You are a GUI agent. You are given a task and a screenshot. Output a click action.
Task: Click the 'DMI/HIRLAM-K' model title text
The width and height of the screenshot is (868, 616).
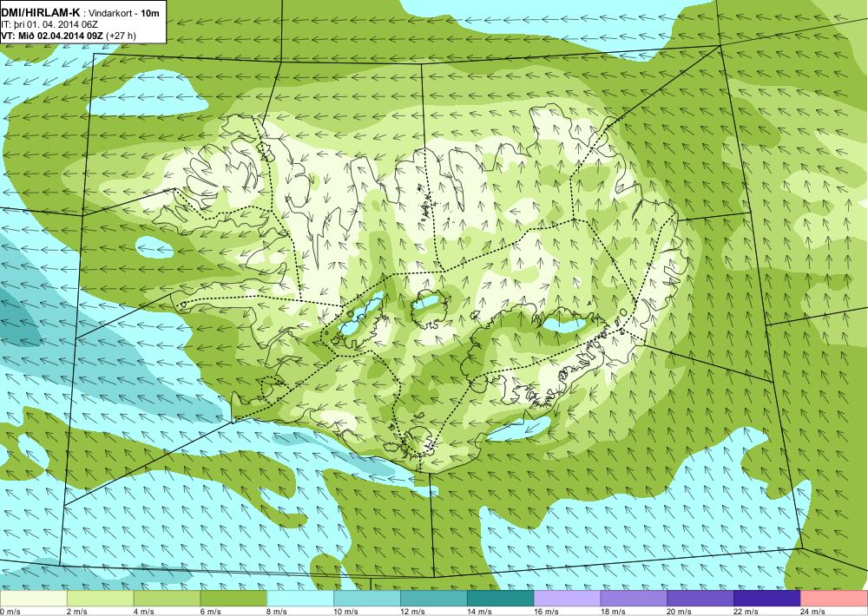pos(42,12)
